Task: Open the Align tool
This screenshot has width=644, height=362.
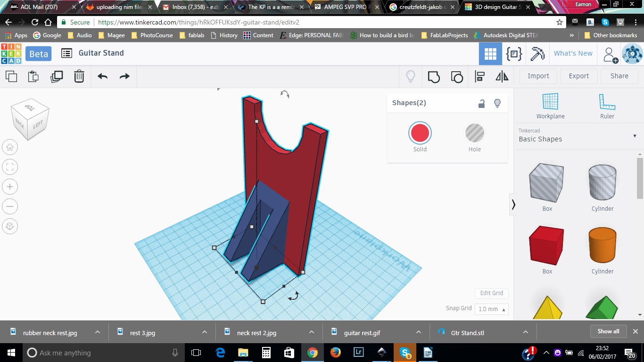Action: click(480, 76)
